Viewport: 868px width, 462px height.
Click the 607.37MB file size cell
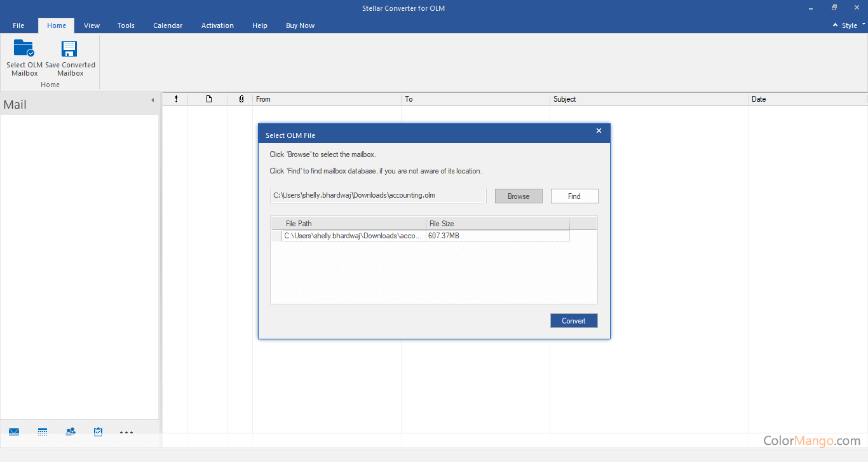pos(498,236)
